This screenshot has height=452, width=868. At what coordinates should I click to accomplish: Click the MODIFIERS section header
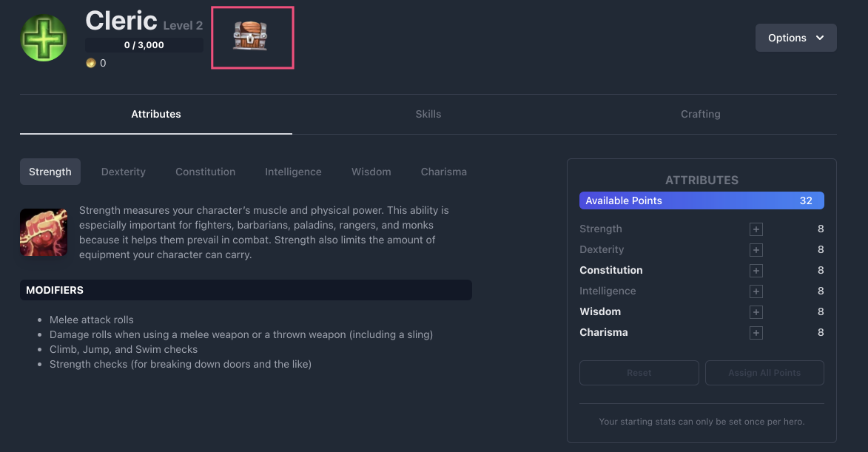[246, 290]
